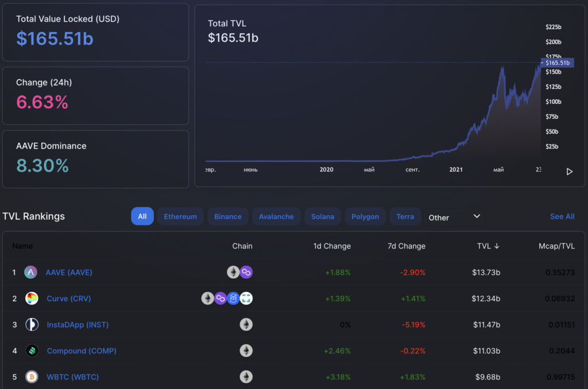
Task: Open the See All rankings link
Action: (x=562, y=216)
